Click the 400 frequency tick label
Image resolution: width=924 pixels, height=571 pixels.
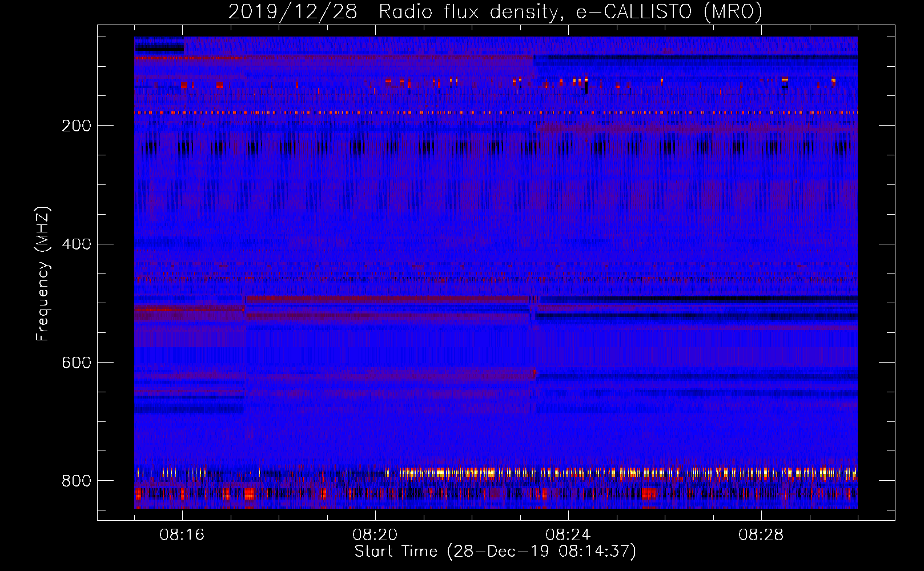[x=77, y=244]
